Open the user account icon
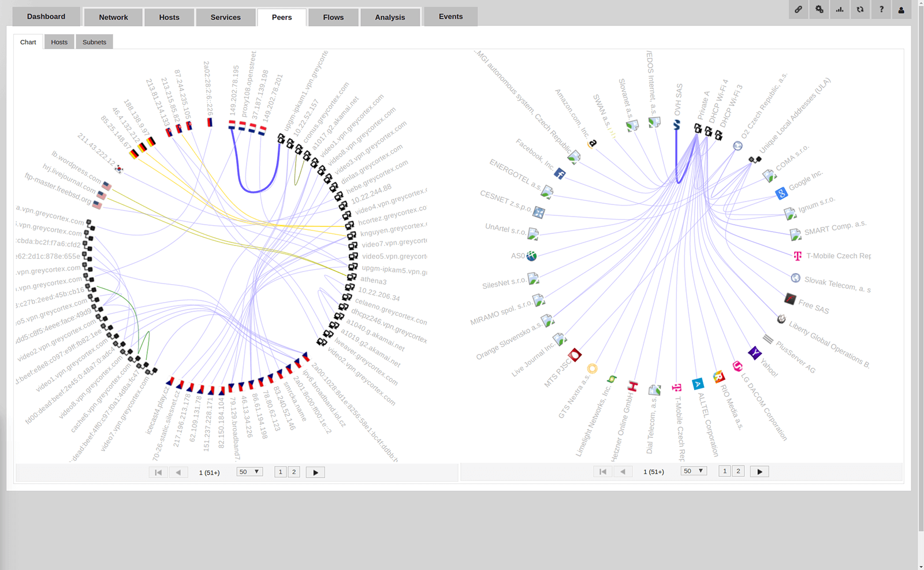This screenshot has width=924, height=570. 901,10
